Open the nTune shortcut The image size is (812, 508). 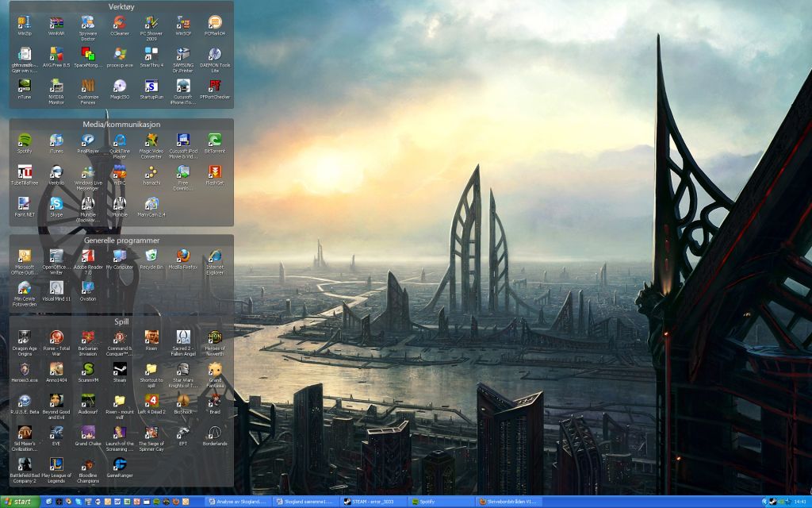[25, 89]
